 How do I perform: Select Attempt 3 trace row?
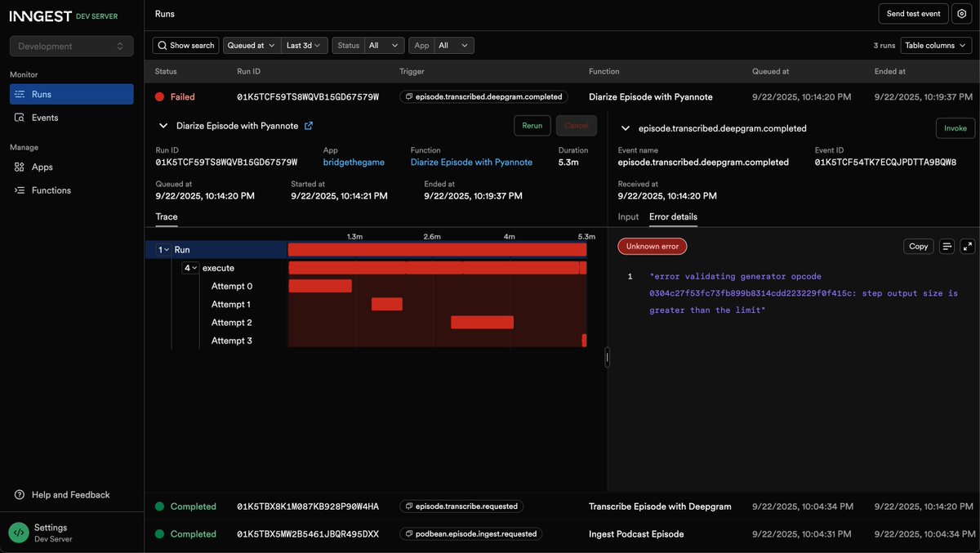point(366,341)
